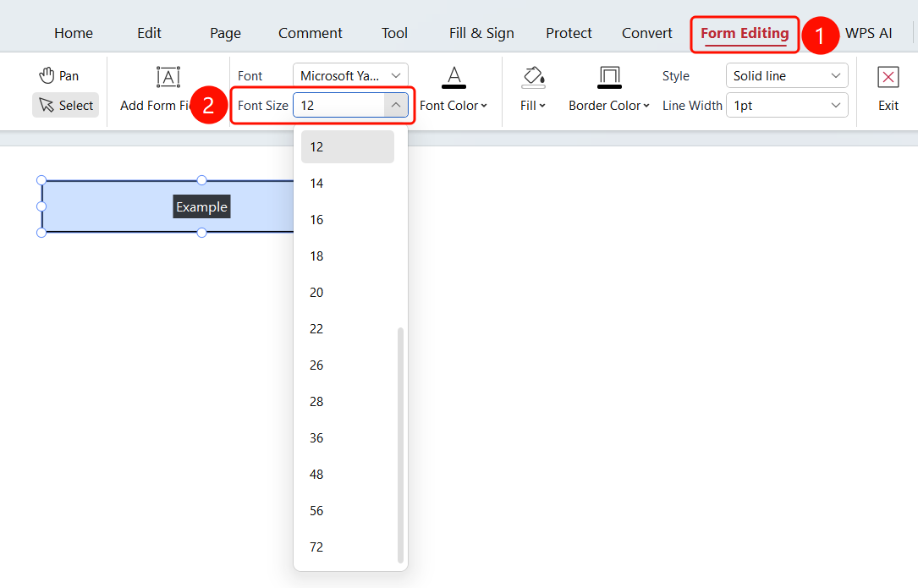Pick font size 56

tap(348, 510)
